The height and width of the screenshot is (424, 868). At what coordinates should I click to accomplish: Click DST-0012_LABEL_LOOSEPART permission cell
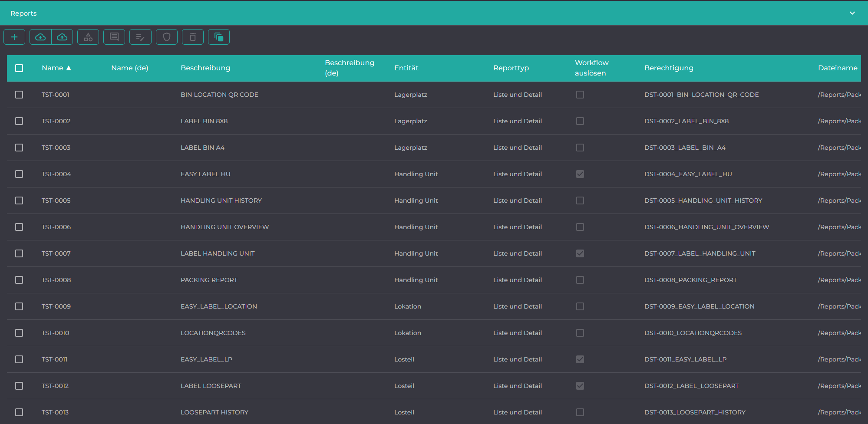691,386
